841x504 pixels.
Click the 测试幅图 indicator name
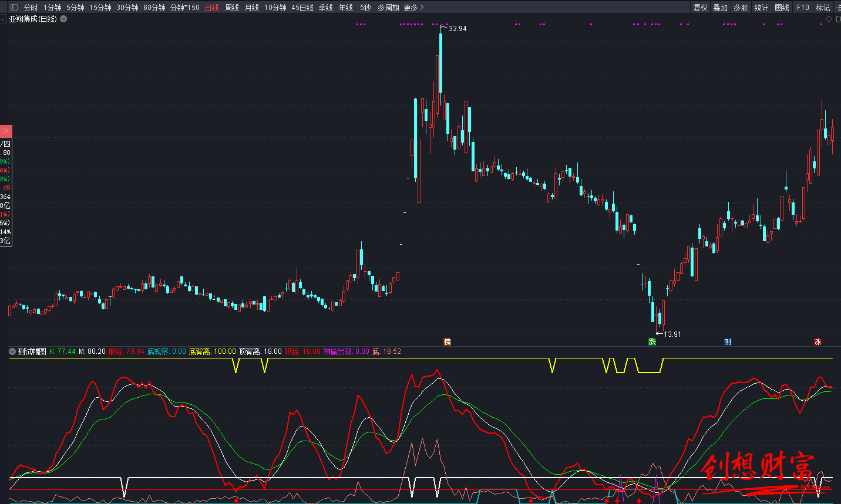32,351
